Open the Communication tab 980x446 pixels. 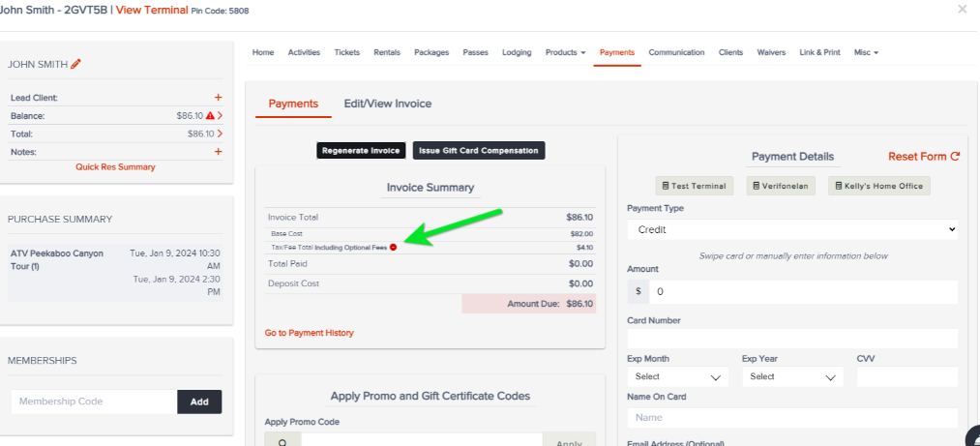pos(676,52)
